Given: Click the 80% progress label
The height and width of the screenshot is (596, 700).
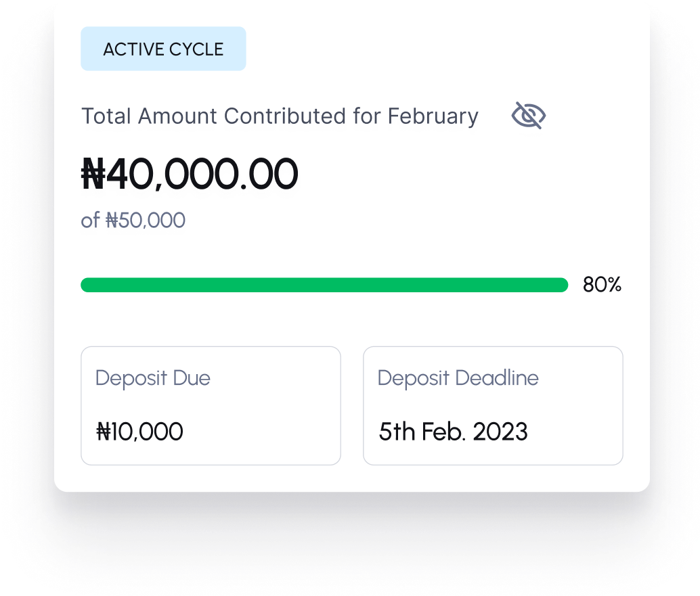Looking at the screenshot, I should pos(602,285).
